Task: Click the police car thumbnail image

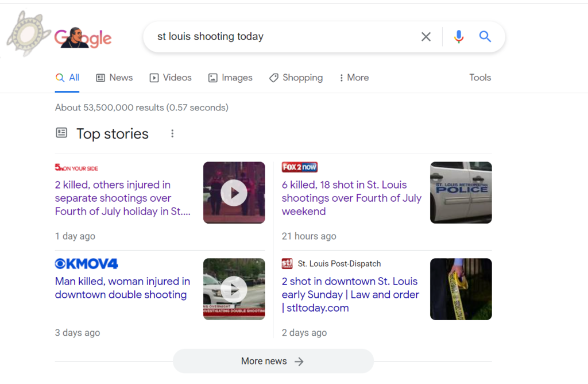Action: tap(461, 193)
